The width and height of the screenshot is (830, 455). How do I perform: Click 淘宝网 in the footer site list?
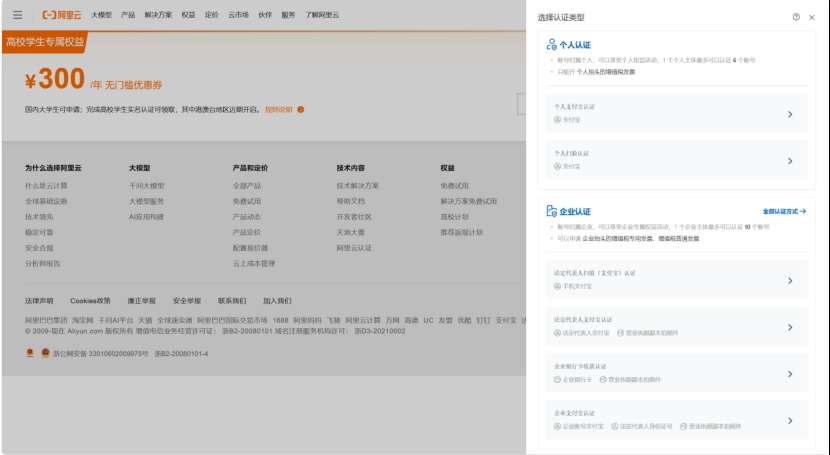click(x=83, y=320)
